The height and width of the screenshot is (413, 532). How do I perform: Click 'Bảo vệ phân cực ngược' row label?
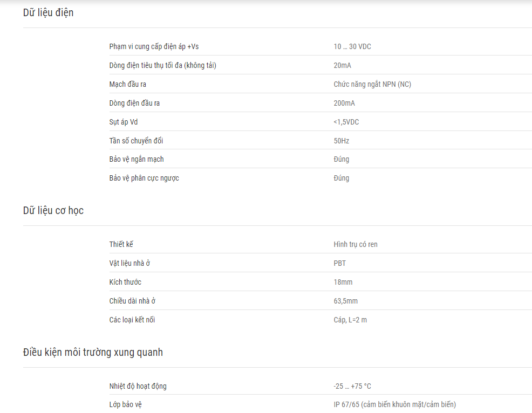[144, 178]
